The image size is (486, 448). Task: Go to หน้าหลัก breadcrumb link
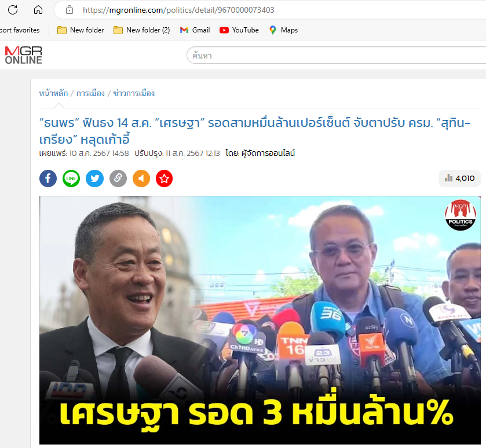(x=53, y=93)
